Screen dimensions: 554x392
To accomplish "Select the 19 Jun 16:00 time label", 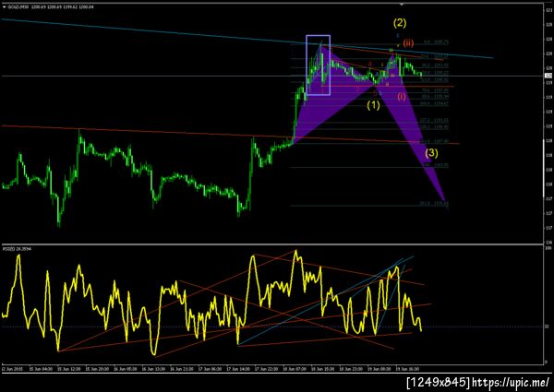I will 407,369.
